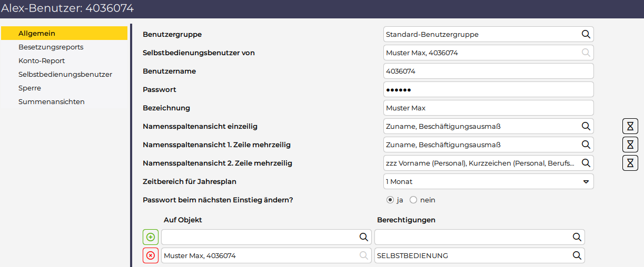Add new permission row with green plus
The width and height of the screenshot is (644, 267).
[x=151, y=237]
